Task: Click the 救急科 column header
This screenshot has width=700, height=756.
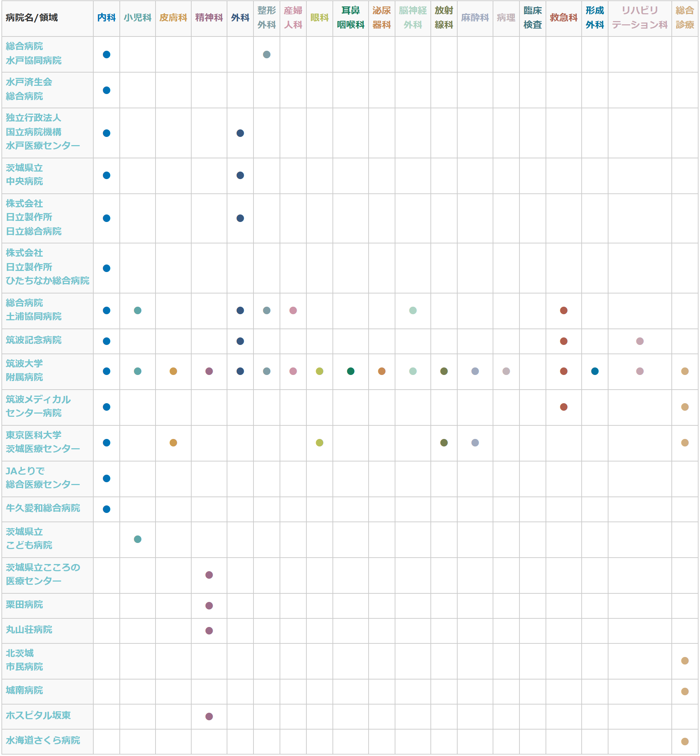Action: 564,18
